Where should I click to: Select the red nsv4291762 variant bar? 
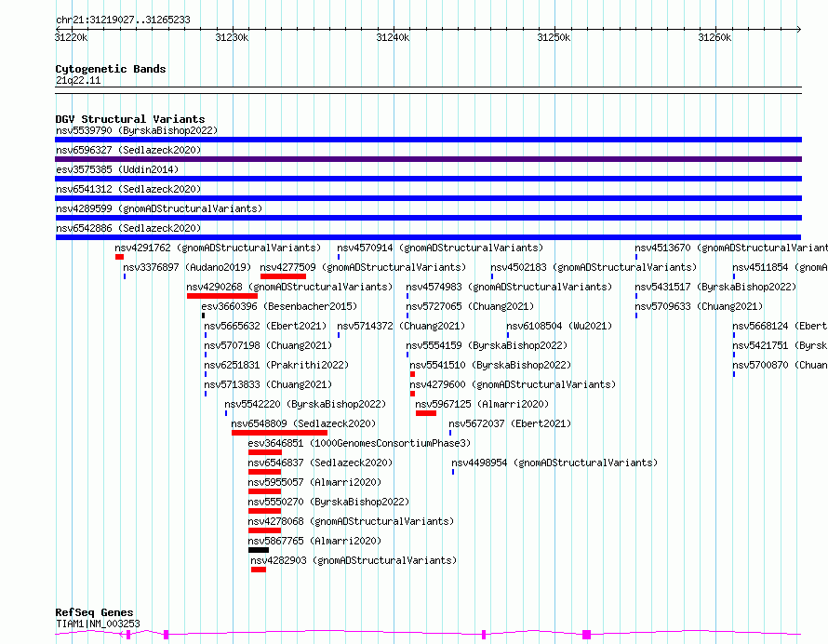point(119,257)
